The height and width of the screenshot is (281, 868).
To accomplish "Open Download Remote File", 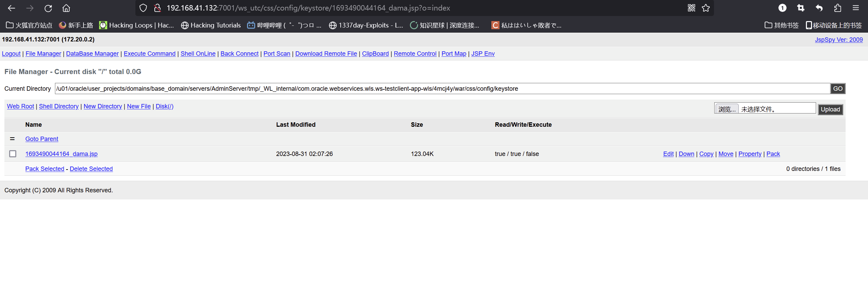I will [x=326, y=54].
